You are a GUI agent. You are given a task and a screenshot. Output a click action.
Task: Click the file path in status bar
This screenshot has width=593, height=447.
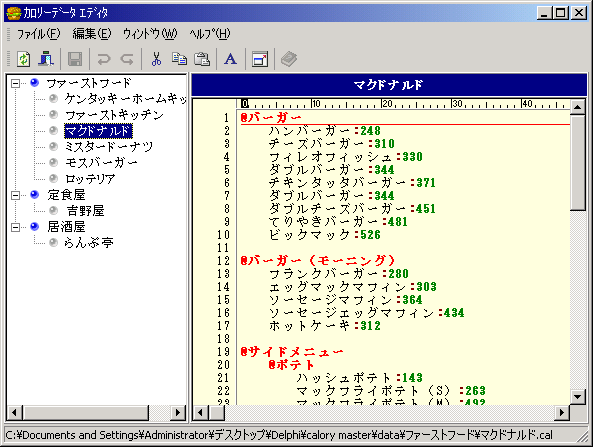point(279,435)
